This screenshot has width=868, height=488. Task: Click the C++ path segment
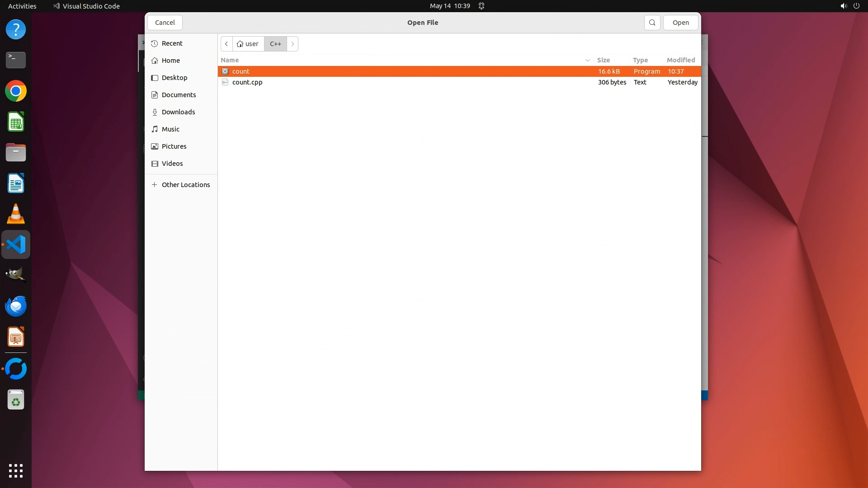[275, 44]
